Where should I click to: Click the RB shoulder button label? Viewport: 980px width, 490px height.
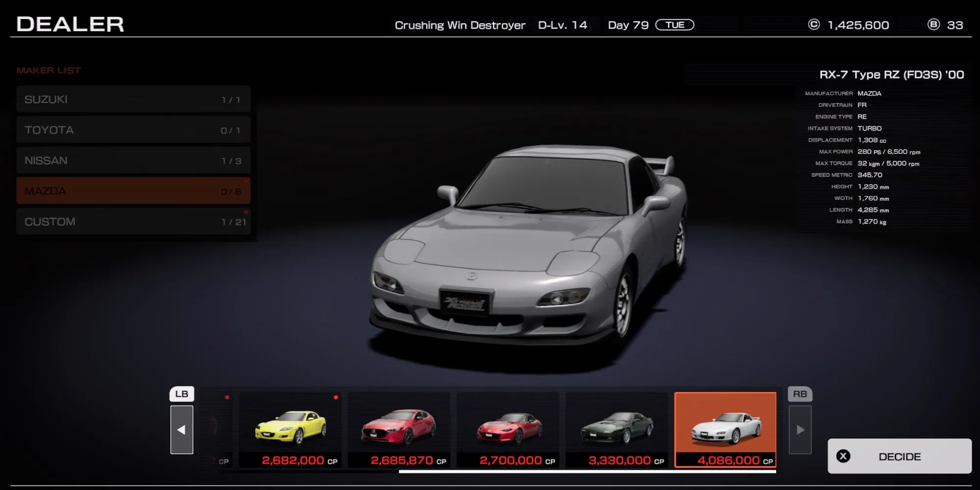(x=800, y=394)
